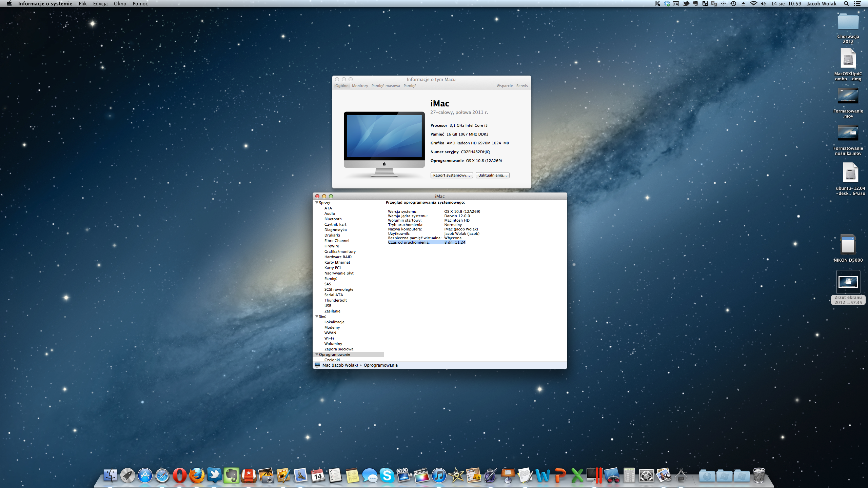Open Time Machine menu bar icon
Screen dimensions: 868x488
coord(733,4)
